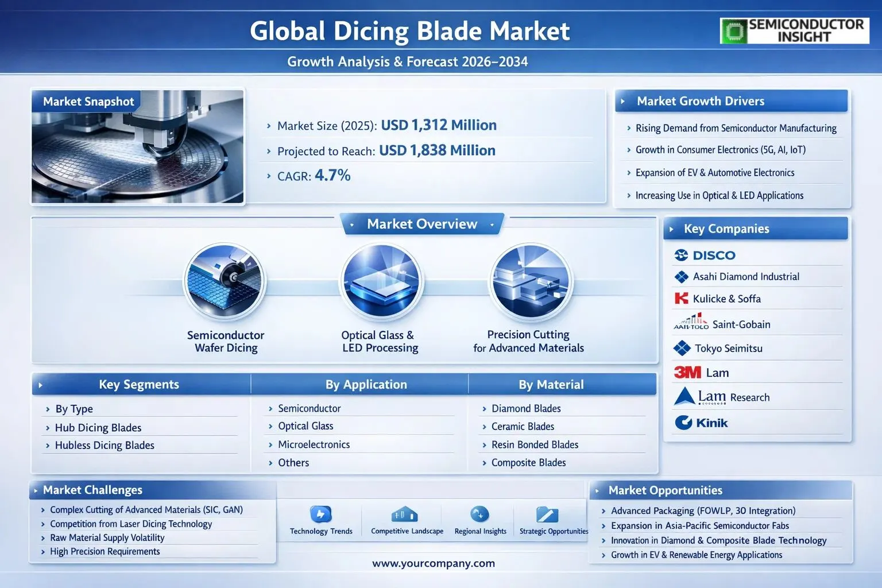The height and width of the screenshot is (588, 882).
Task: Click the 3M logo
Action: 687,373
